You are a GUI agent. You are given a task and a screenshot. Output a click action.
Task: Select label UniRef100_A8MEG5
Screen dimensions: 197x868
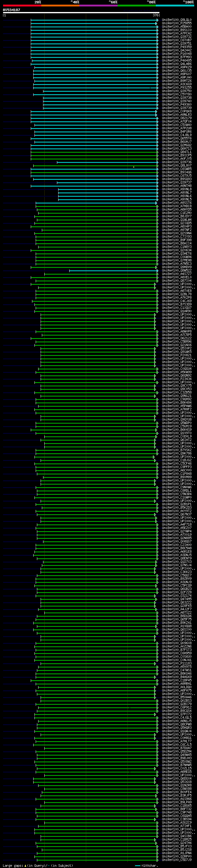(177, 772)
